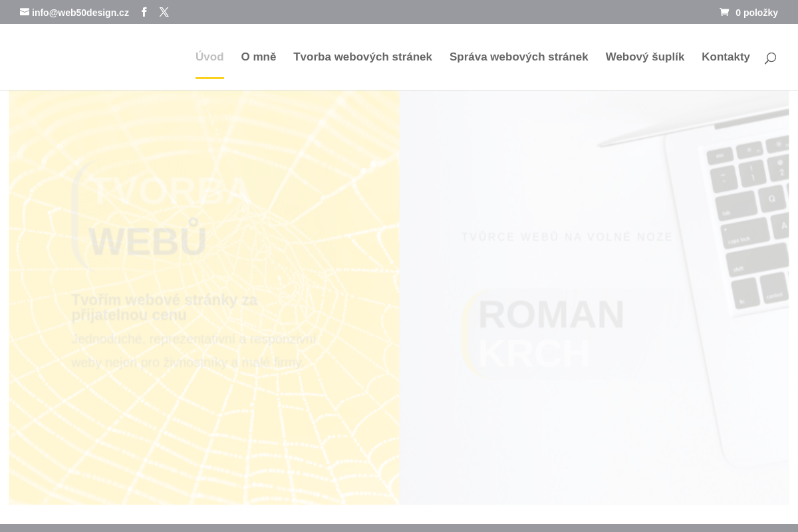Click the spider web banner image
Viewport: 798px width, 532px height.
click(x=204, y=297)
